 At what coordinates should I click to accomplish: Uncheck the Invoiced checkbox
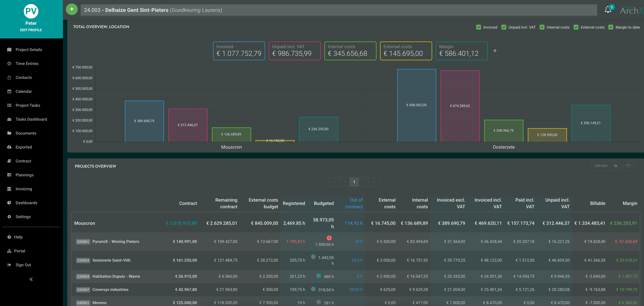(x=478, y=27)
